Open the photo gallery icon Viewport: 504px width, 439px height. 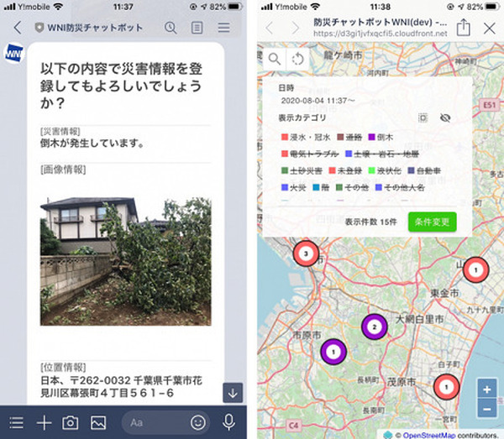point(98,422)
